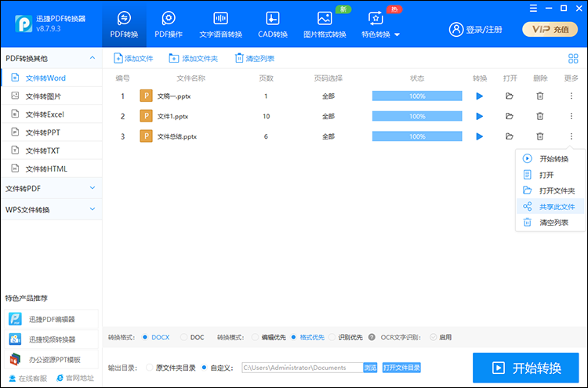Switch to PDF操作 tab
Image resolution: width=588 pixels, height=388 pixels.
click(169, 25)
